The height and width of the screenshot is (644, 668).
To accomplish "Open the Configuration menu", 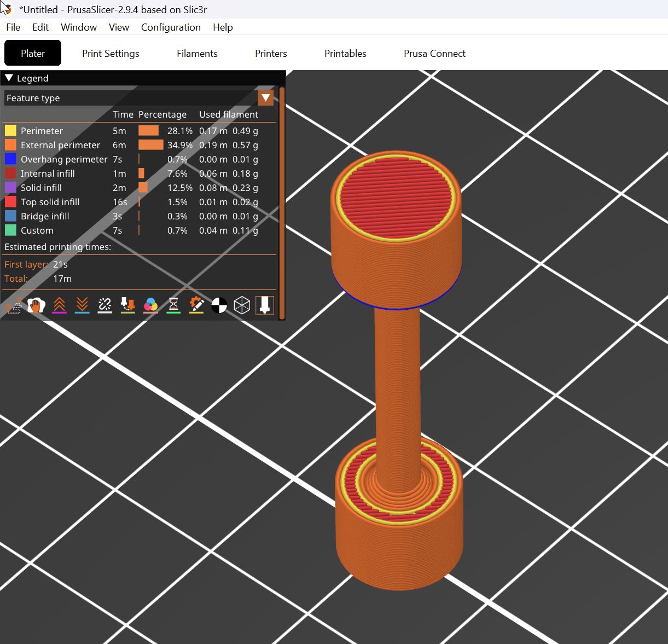I will (x=170, y=27).
